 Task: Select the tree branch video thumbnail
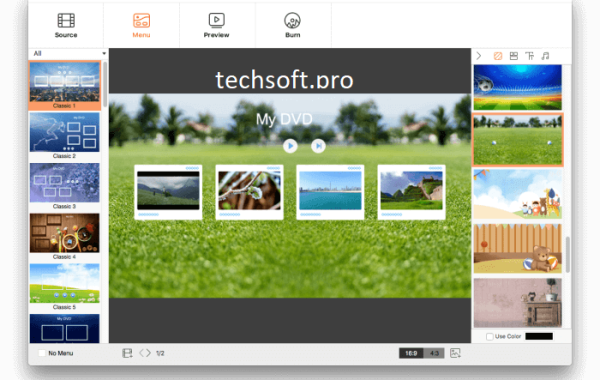(249, 192)
